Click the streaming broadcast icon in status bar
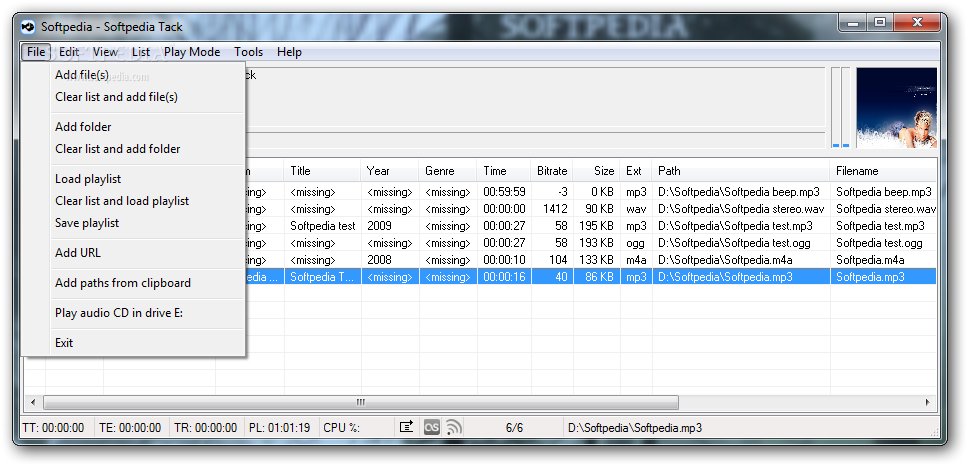 coord(454,426)
